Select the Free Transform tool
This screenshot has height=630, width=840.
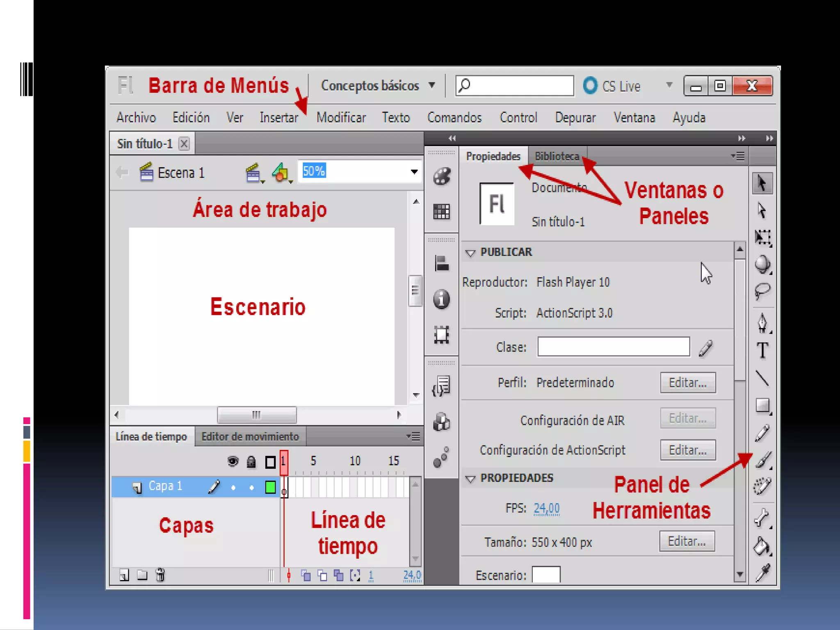point(762,237)
